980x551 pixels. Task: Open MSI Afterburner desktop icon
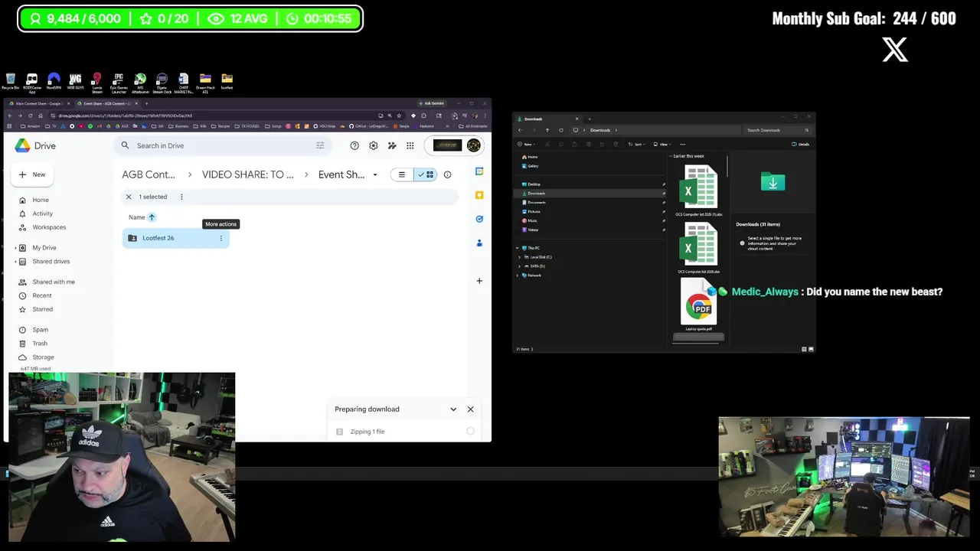pyautogui.click(x=140, y=83)
